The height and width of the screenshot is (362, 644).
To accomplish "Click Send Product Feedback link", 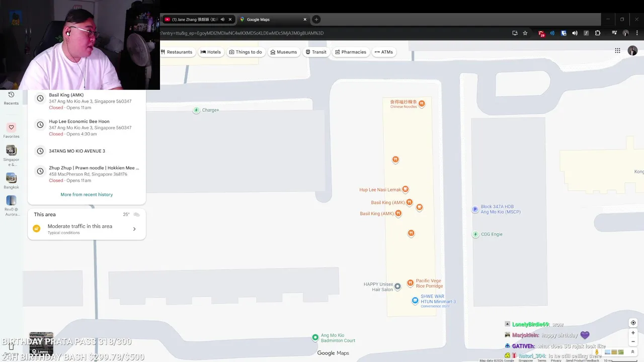I will coord(582,360).
